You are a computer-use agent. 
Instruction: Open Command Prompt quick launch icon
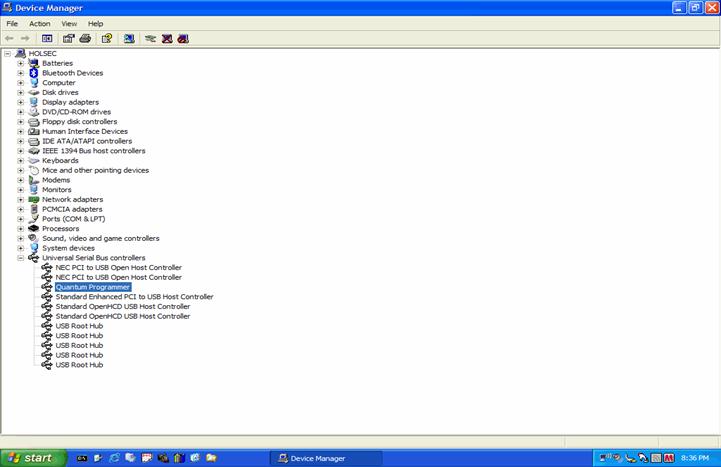pyautogui.click(x=82, y=458)
